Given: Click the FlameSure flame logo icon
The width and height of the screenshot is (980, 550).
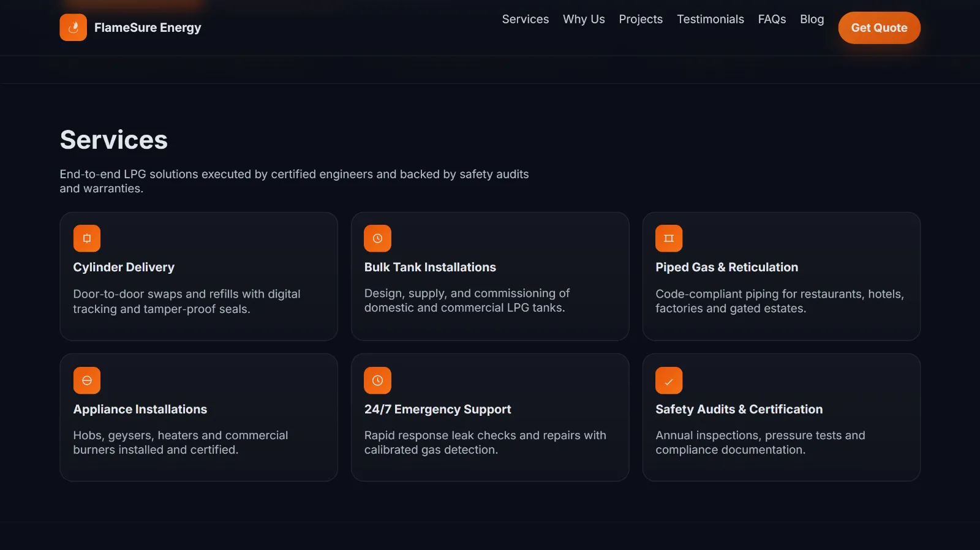Looking at the screenshot, I should click(73, 28).
